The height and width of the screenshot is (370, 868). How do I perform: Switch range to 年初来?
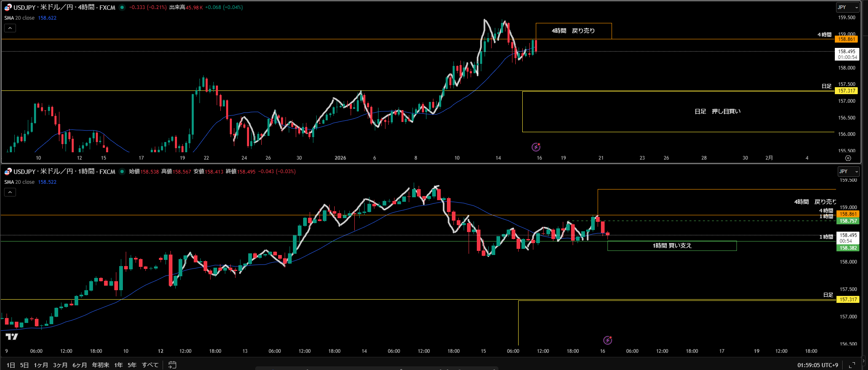click(x=100, y=365)
